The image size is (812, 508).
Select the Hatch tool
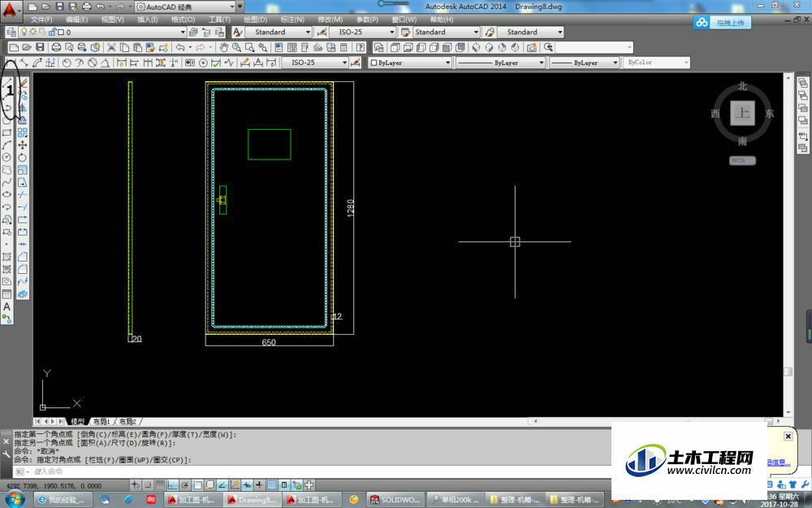(6, 256)
